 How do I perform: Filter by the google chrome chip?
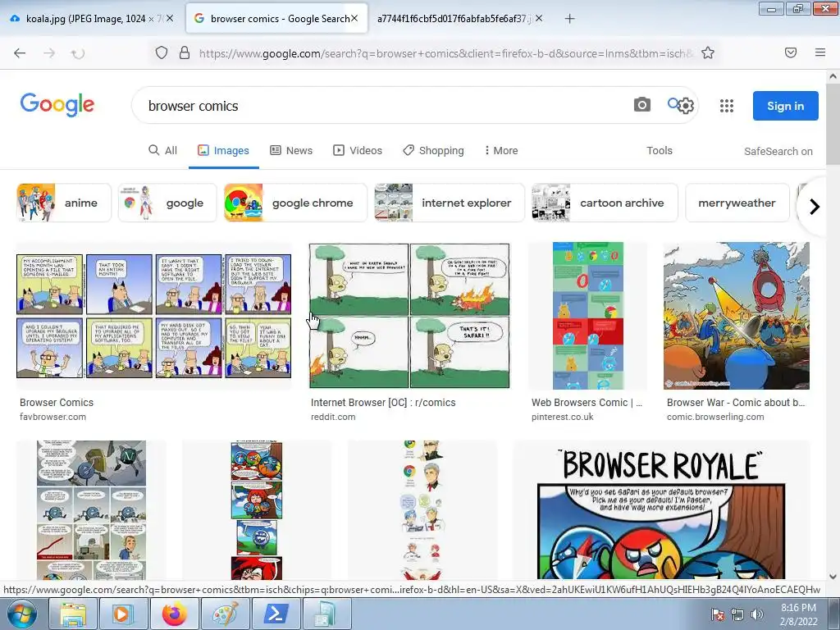[295, 203]
